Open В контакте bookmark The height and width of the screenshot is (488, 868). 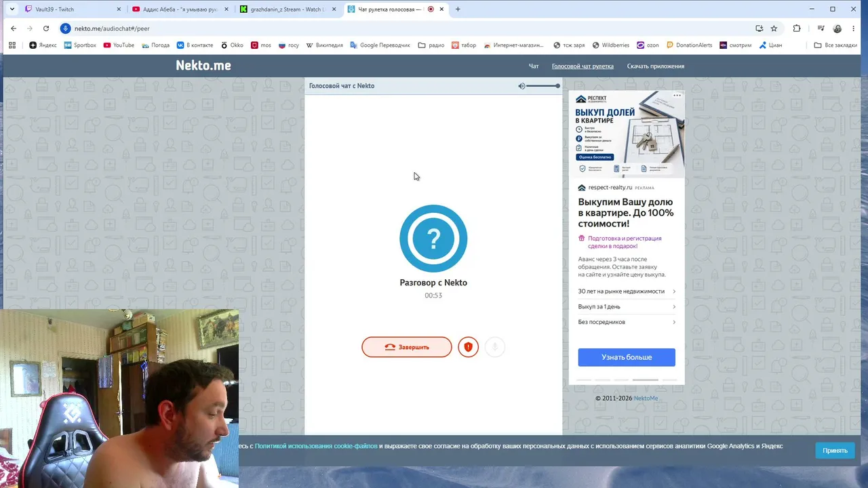(x=195, y=45)
